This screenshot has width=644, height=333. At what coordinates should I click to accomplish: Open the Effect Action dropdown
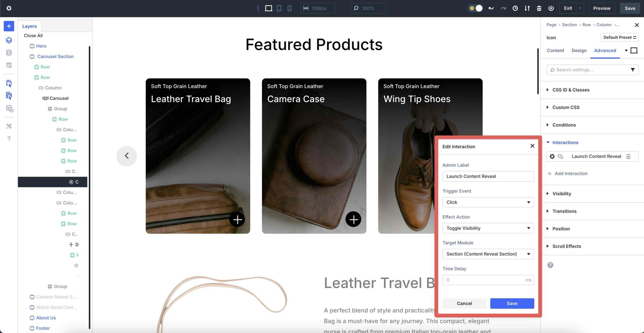(x=488, y=228)
